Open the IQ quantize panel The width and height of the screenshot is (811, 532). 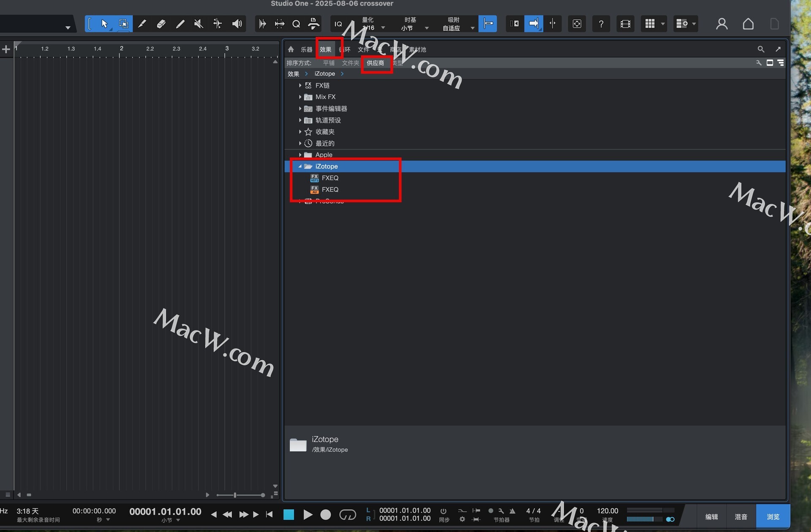coord(338,24)
